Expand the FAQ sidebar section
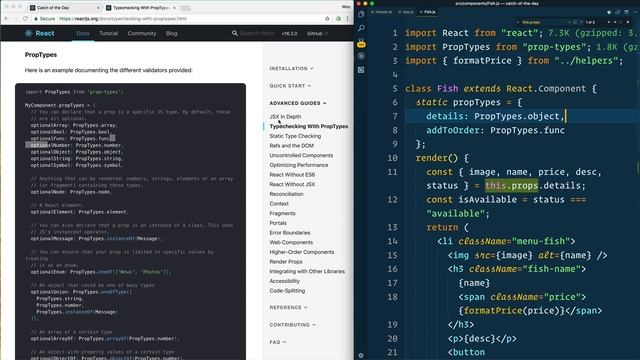Image resolution: width=640 pixels, height=360 pixels. tap(278, 342)
